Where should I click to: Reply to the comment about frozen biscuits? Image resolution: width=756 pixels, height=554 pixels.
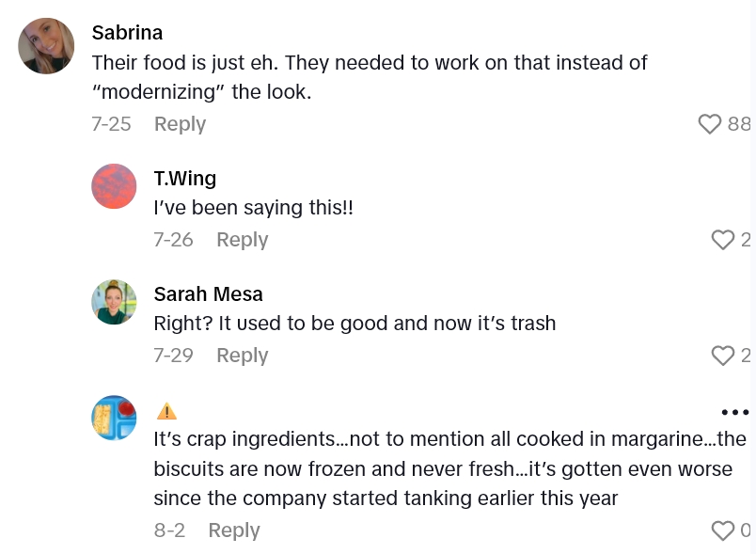tap(234, 530)
